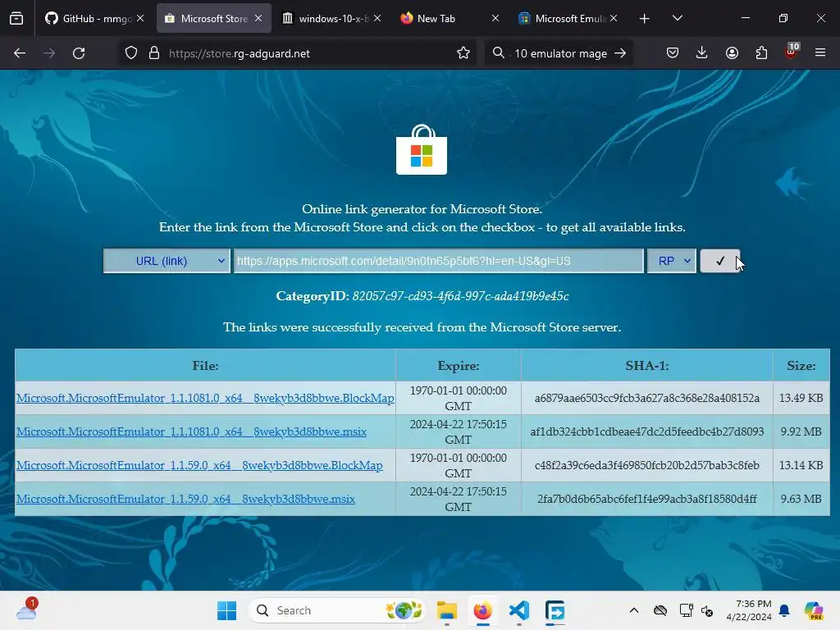This screenshot has width=840, height=630.
Task: Click the Microsoft Store bag logo
Action: click(422, 150)
